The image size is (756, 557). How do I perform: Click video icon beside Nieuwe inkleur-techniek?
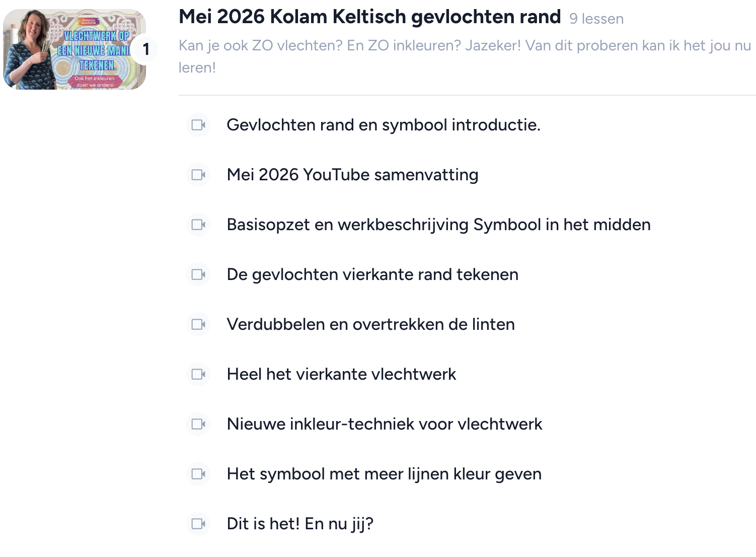[x=199, y=424]
